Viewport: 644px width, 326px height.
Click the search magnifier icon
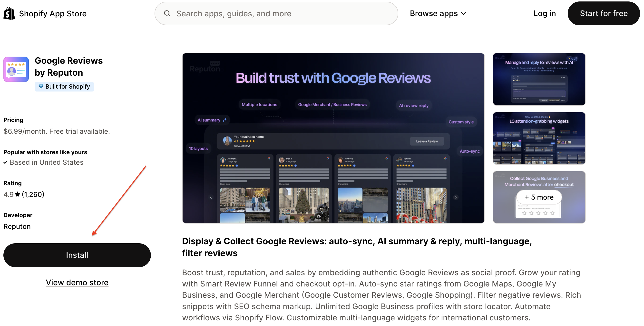coord(167,13)
